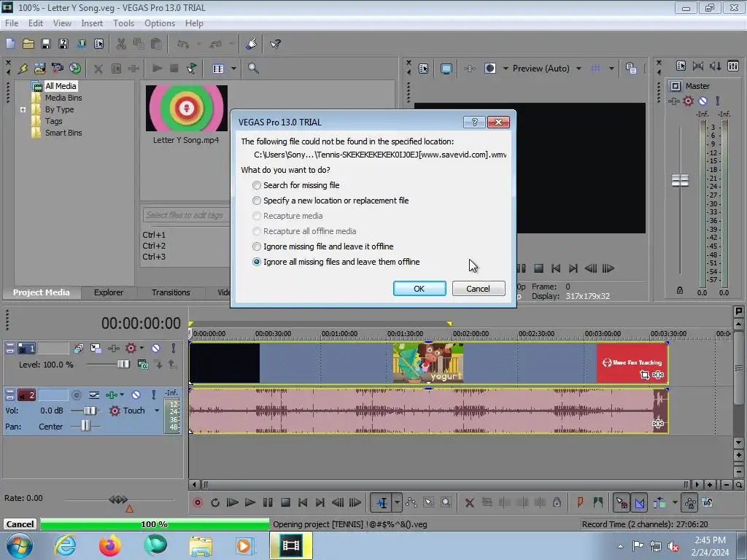The image size is (747, 560).
Task: Select Smart Bins in the media tree
Action: 63,133
